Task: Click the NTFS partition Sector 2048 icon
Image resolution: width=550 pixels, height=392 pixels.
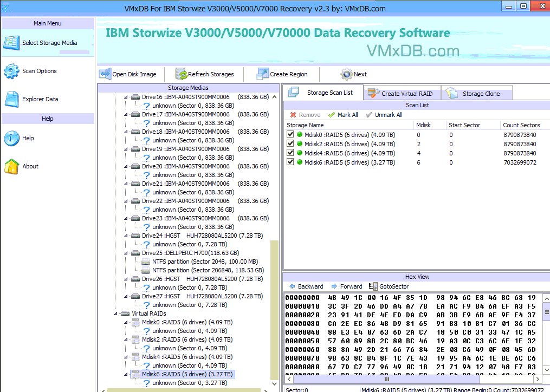Action: tap(146, 262)
